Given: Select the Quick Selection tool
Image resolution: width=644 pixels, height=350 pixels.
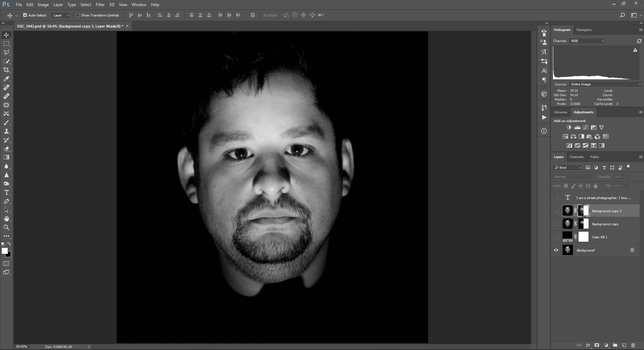Looking at the screenshot, I should (x=6, y=61).
